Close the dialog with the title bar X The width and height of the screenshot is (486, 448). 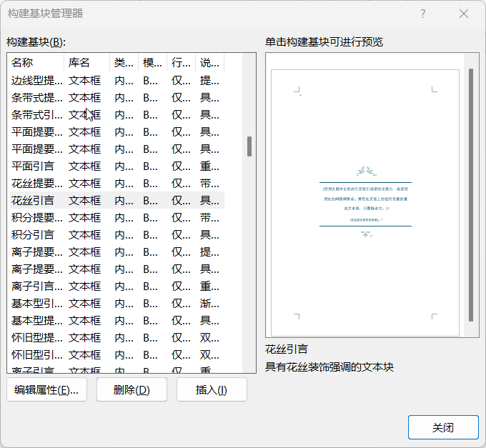tap(464, 14)
